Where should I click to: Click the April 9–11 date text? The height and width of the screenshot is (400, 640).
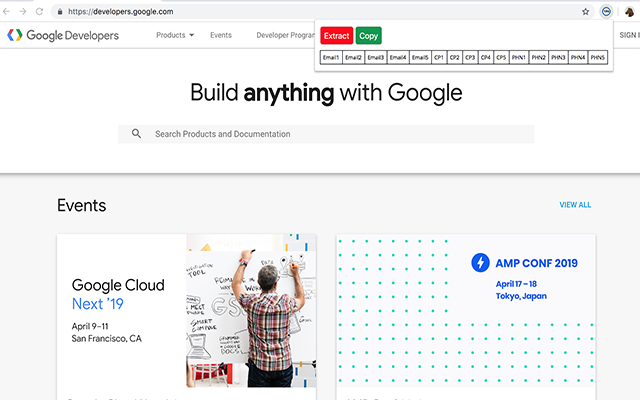click(x=90, y=326)
